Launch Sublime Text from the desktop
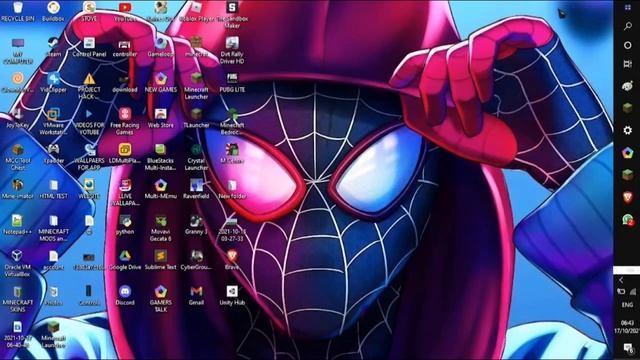The image size is (640, 360). click(x=161, y=260)
